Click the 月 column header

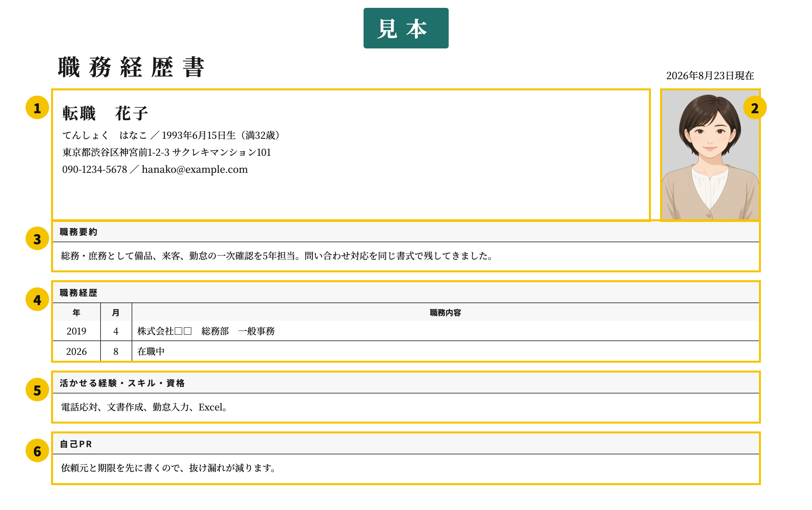116,313
